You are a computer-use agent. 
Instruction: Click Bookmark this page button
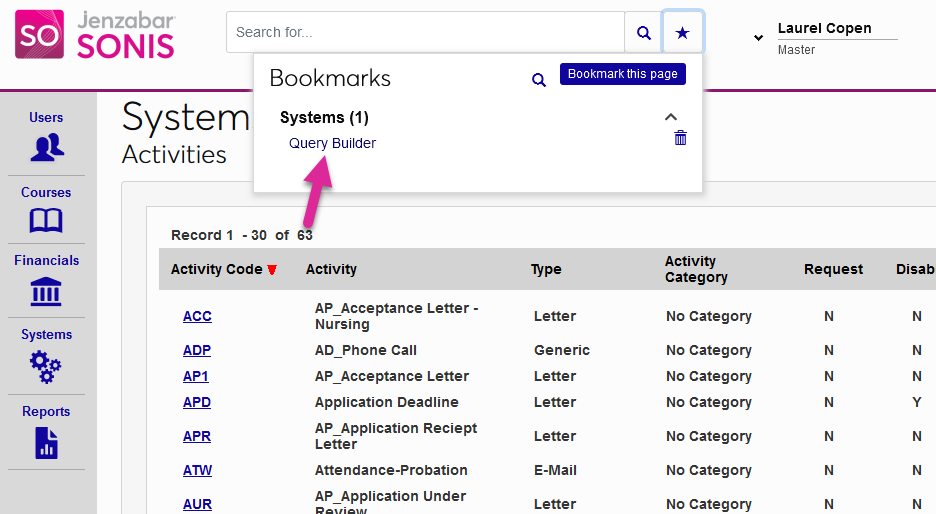(623, 74)
